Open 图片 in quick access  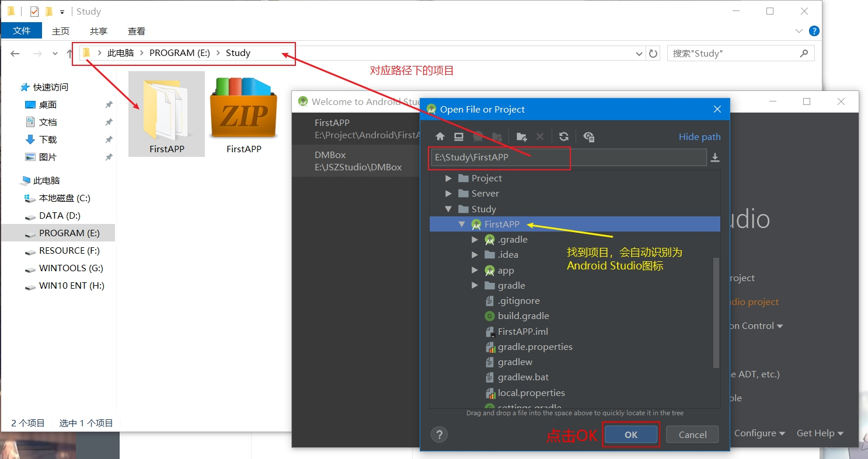point(48,157)
